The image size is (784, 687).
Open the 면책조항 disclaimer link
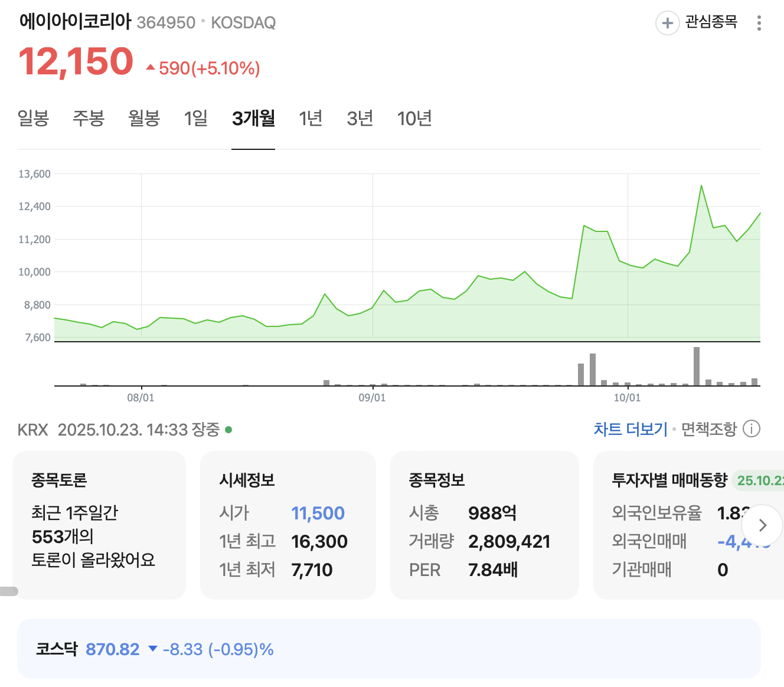tap(709, 429)
